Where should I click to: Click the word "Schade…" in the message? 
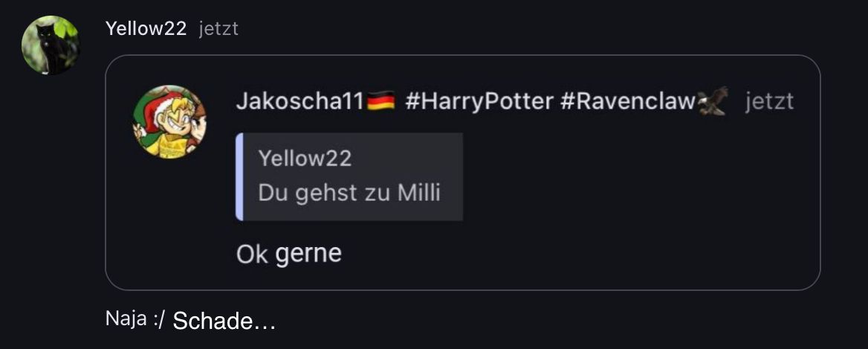click(224, 321)
